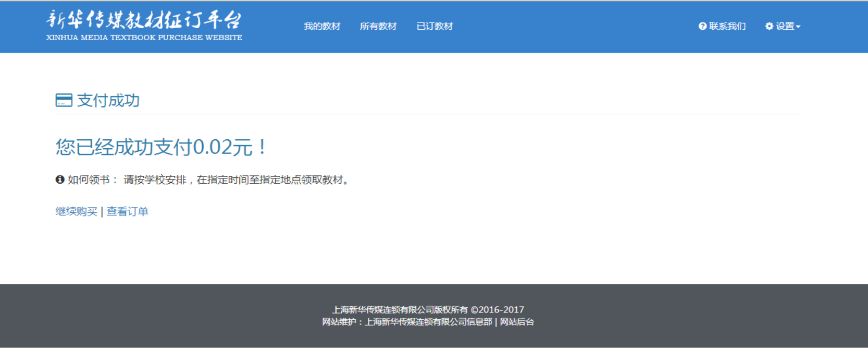Viewport: 868px width, 349px height.
Task: Click the credit card icon by 支付成功
Action: pos(64,100)
